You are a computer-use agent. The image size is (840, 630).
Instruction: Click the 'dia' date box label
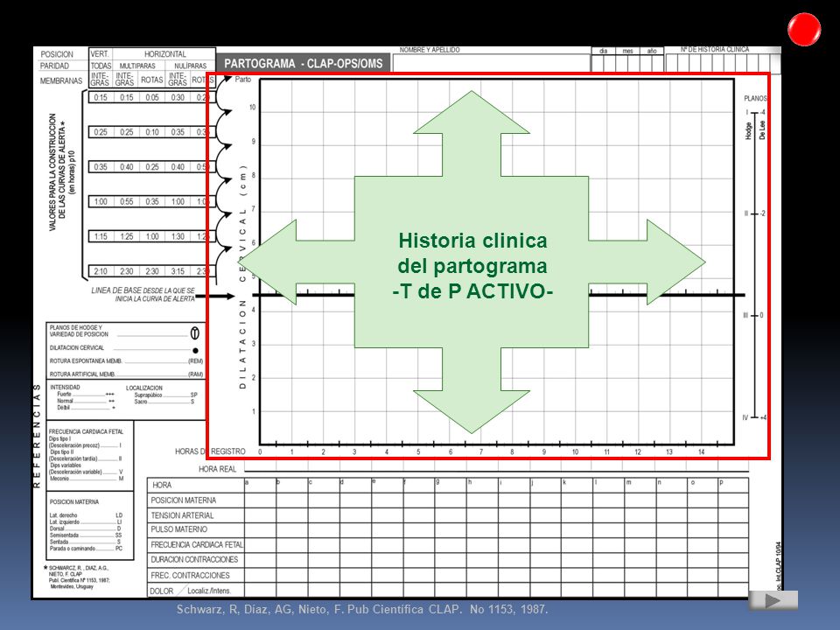tap(603, 51)
